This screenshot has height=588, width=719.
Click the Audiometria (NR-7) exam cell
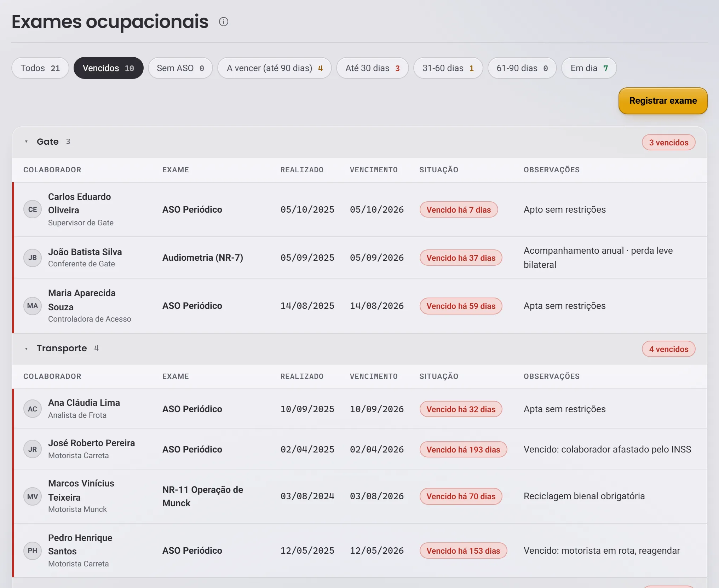(203, 258)
